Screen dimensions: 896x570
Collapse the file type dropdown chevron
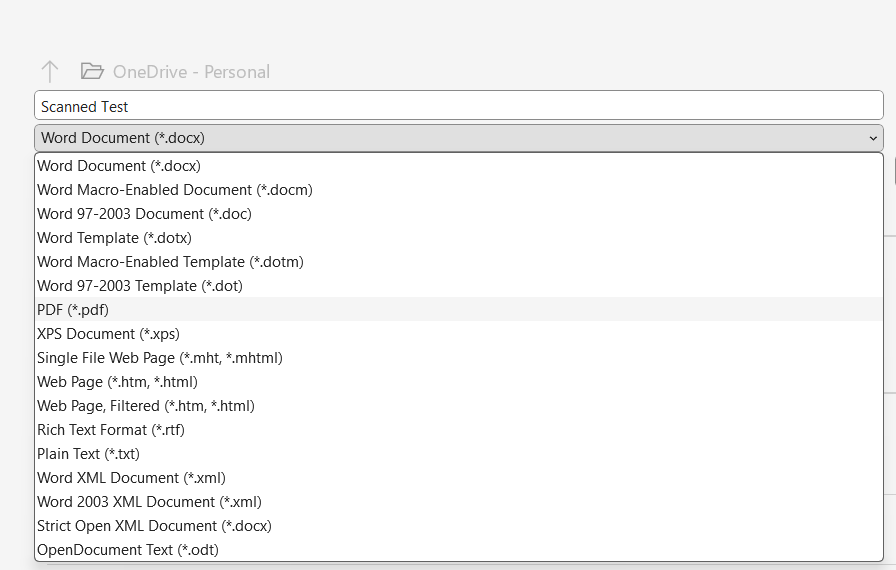[873, 138]
